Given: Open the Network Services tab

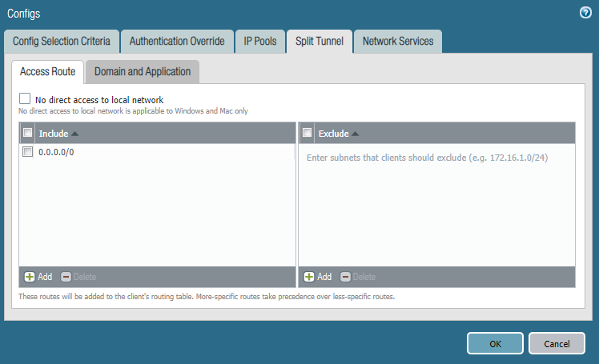Looking at the screenshot, I should [x=398, y=42].
